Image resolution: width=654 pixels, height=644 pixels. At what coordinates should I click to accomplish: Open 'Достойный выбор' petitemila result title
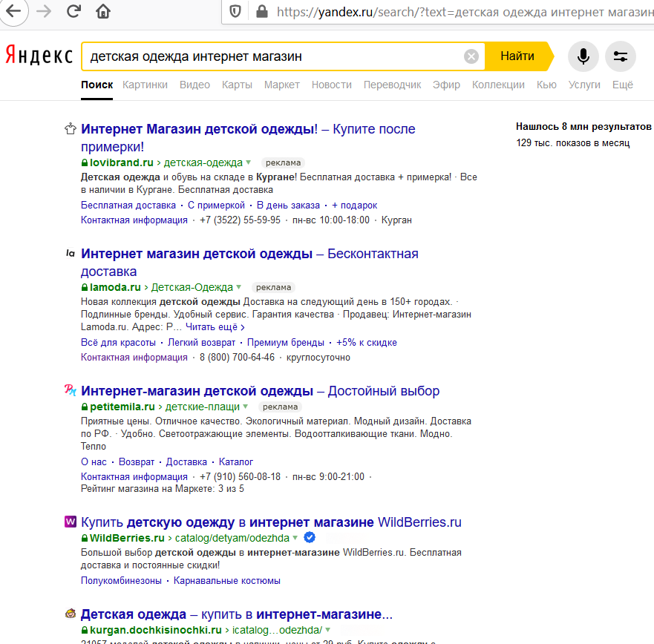261,391
